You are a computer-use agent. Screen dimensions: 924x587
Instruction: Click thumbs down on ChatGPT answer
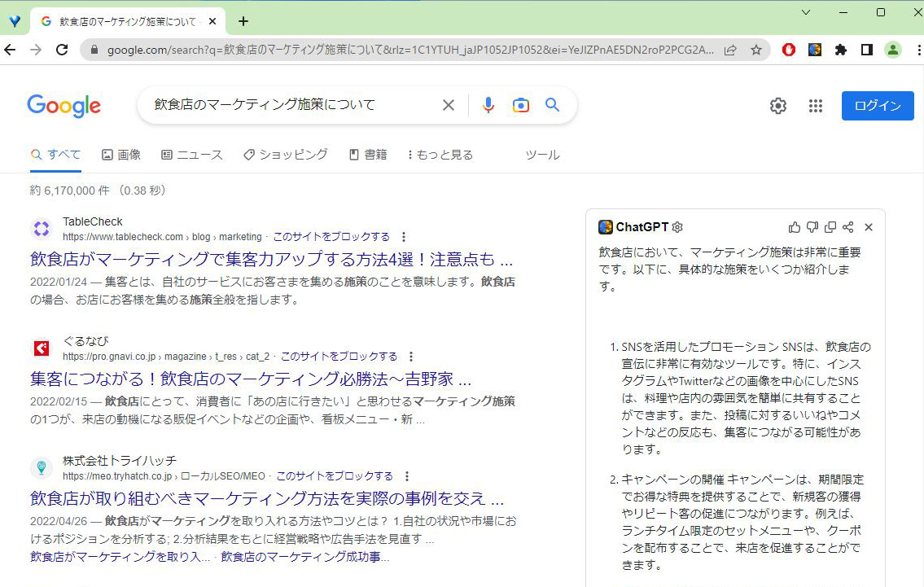(812, 227)
